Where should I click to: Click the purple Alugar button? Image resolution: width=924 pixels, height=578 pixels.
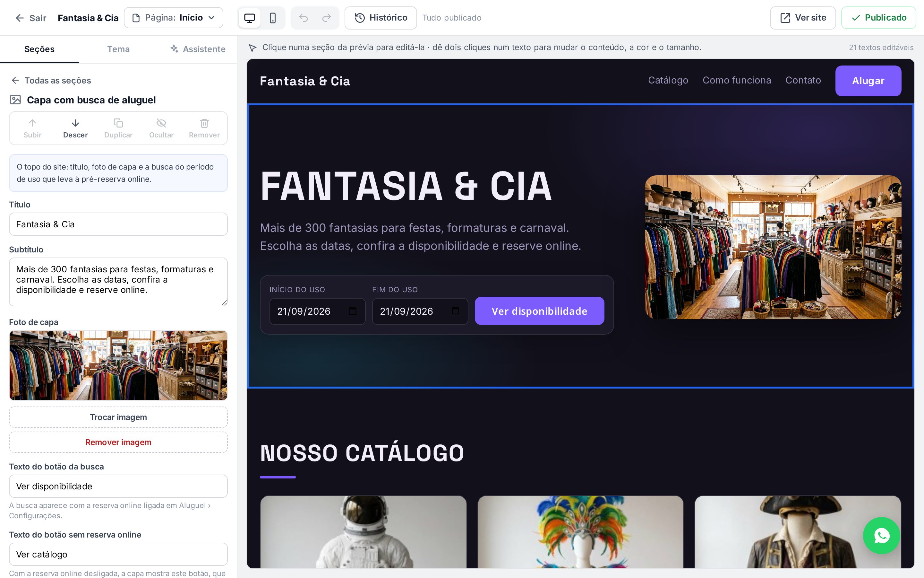pyautogui.click(x=868, y=81)
